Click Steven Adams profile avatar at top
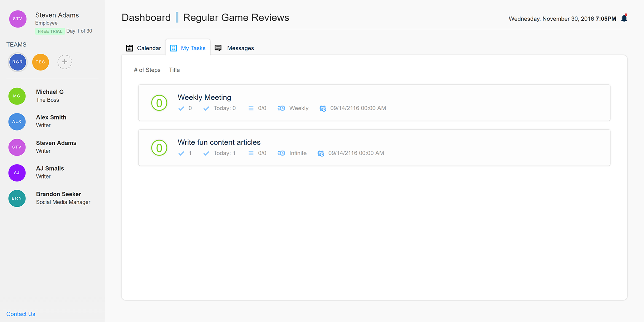644x322 pixels. [18, 19]
